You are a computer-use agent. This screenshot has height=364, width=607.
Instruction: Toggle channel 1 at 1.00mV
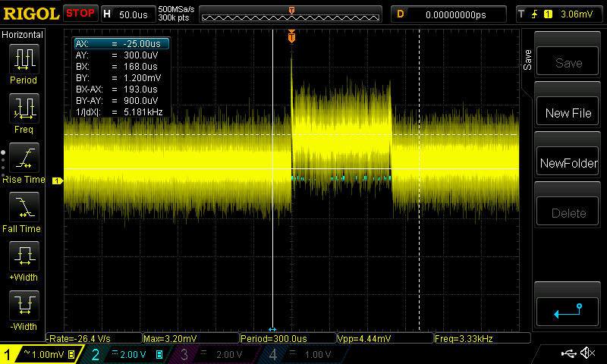41,354
